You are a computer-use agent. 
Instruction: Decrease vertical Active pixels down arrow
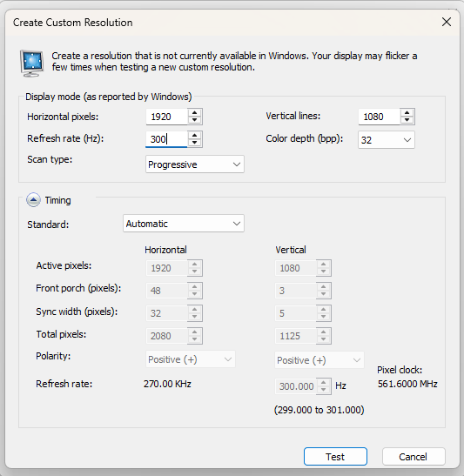[324, 272]
